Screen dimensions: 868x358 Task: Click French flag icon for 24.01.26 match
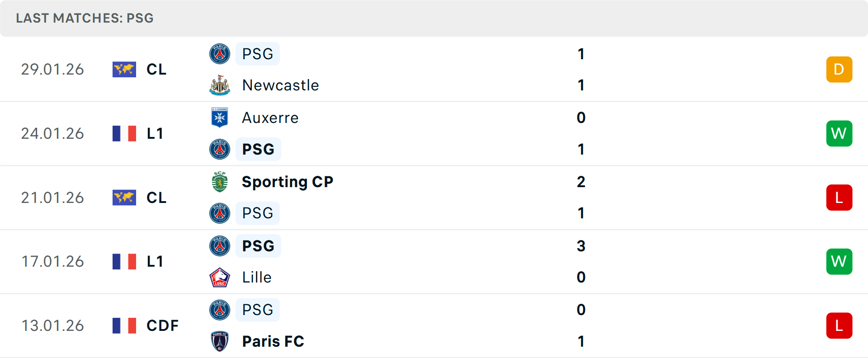coord(124,133)
